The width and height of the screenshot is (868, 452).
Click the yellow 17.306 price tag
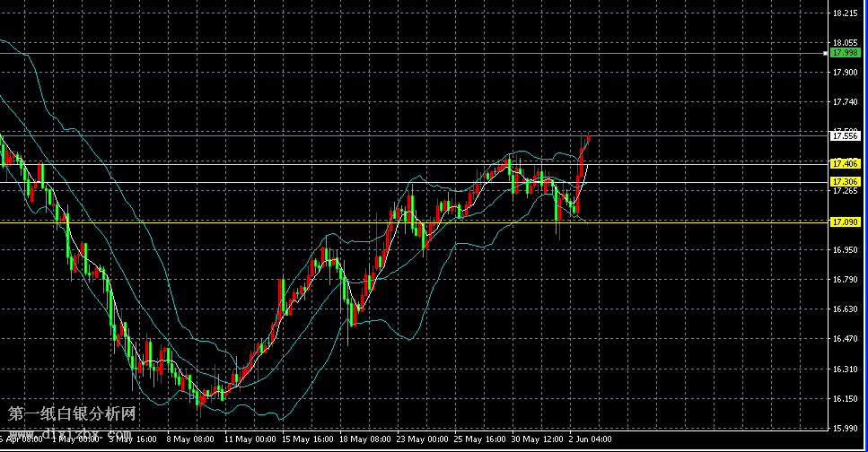coord(846,182)
